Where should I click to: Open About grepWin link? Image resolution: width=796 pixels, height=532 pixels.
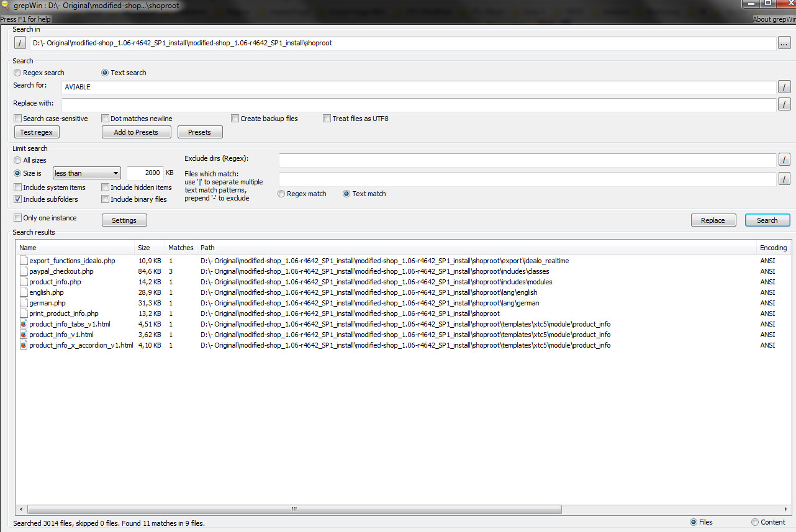tap(774, 19)
